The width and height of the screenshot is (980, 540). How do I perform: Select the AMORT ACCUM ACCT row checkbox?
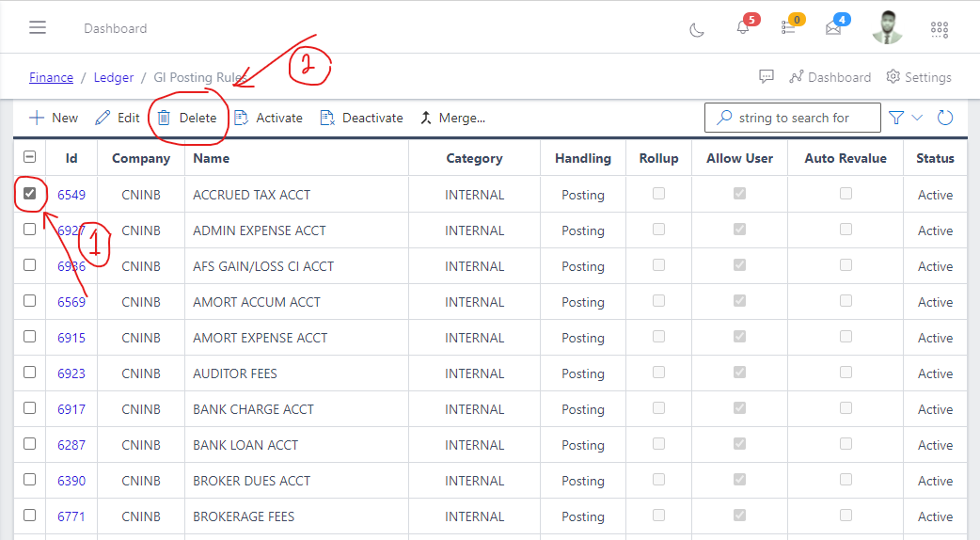tap(29, 301)
